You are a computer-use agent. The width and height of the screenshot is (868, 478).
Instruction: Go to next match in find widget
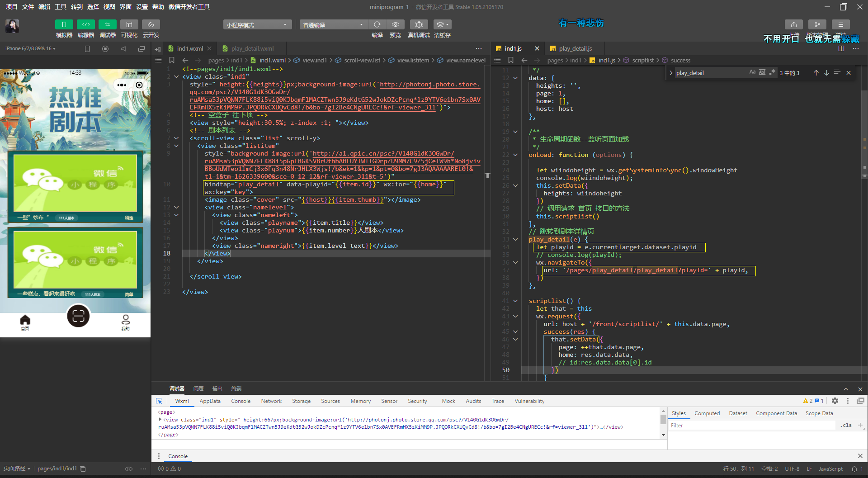click(826, 73)
